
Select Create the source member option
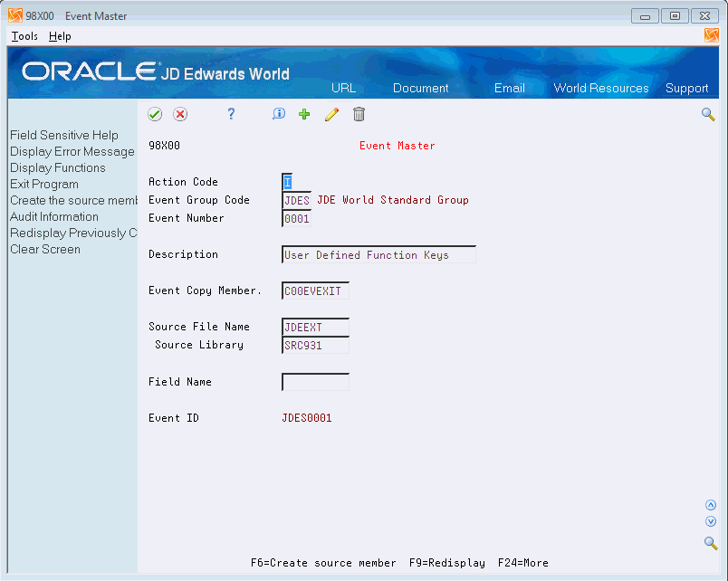click(74, 201)
